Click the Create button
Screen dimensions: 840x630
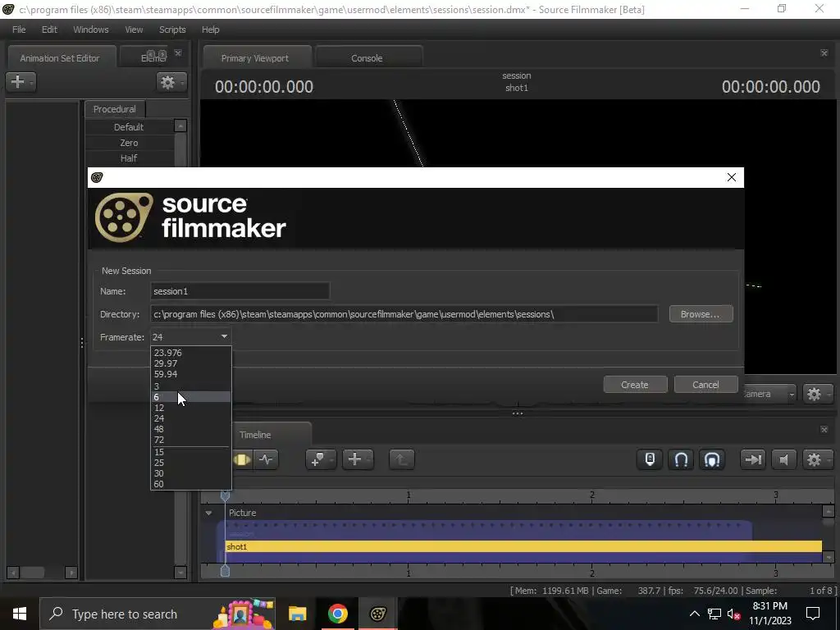coord(635,385)
